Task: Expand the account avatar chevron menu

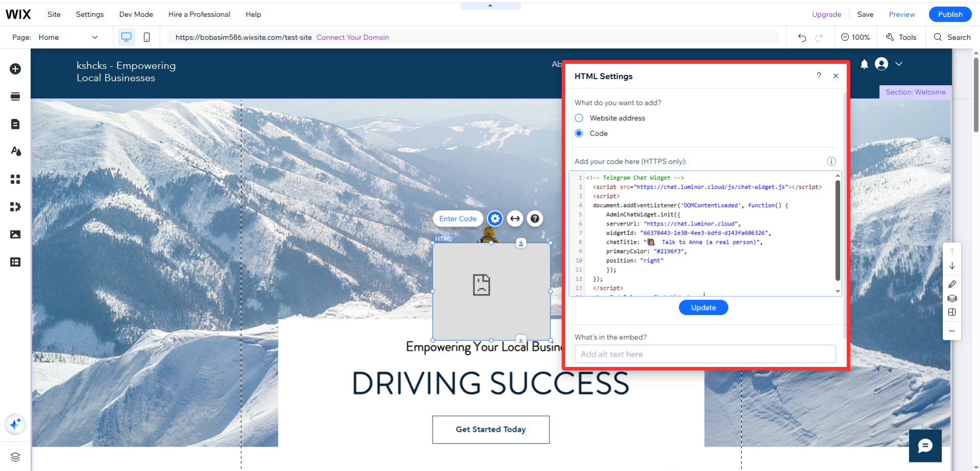Action: pos(899,64)
